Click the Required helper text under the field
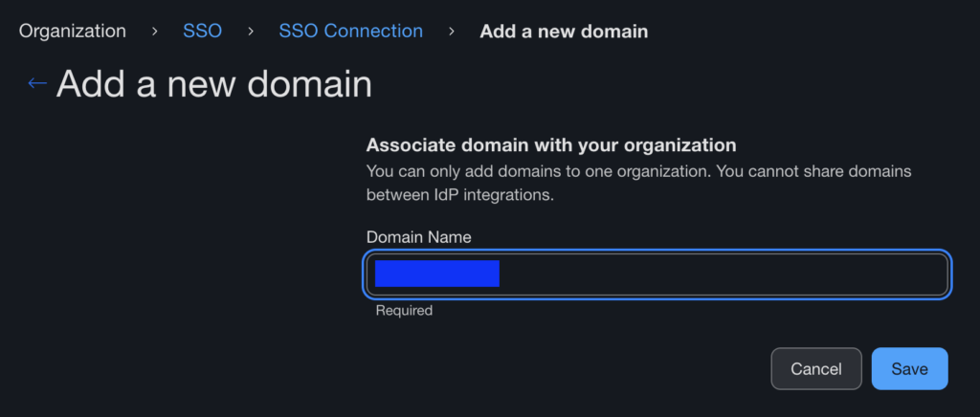This screenshot has height=417, width=980. (x=404, y=311)
